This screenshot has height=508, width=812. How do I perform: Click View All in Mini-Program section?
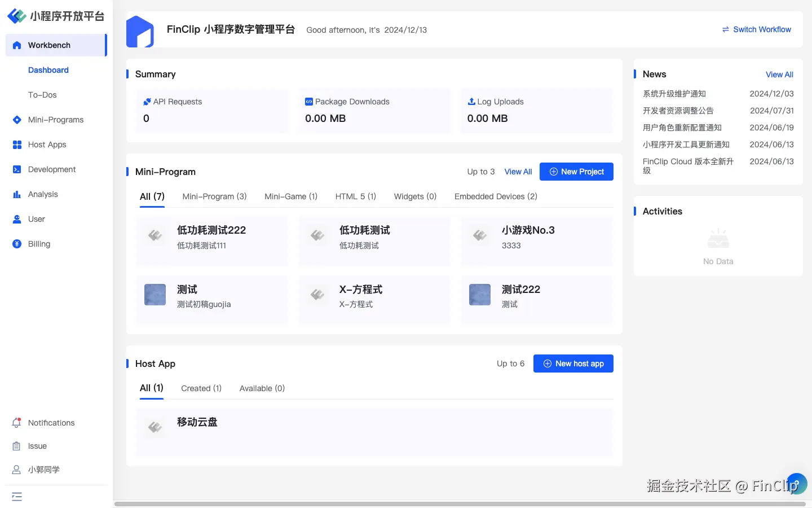518,172
